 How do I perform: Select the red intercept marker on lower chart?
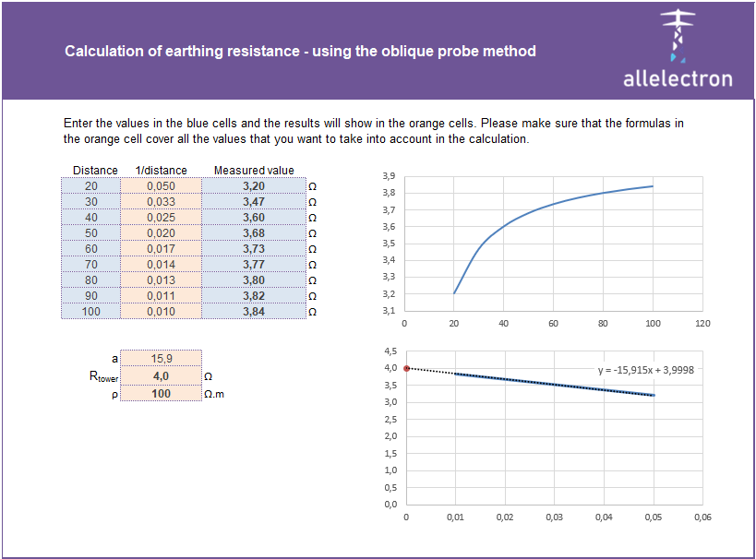coord(407,368)
